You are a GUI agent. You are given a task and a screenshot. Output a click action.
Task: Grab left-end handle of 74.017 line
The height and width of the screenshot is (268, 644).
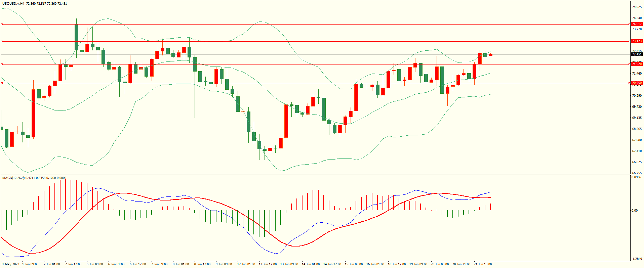[2, 24]
